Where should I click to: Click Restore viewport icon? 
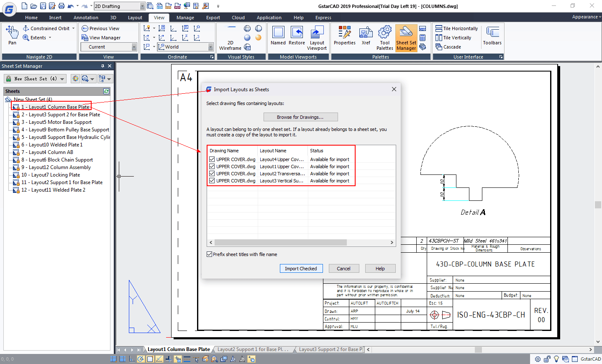[297, 35]
